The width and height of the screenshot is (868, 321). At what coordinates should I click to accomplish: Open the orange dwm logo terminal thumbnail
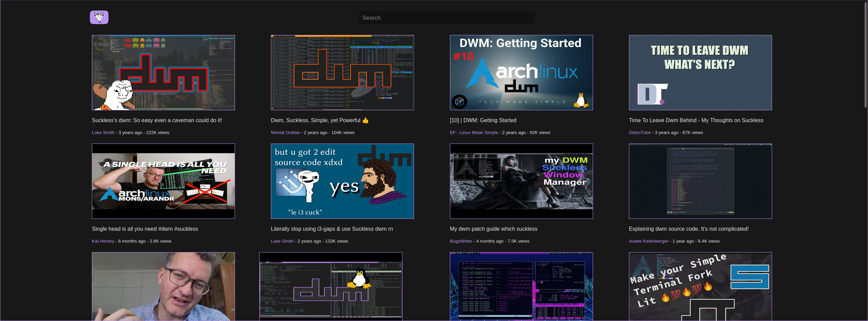(342, 73)
